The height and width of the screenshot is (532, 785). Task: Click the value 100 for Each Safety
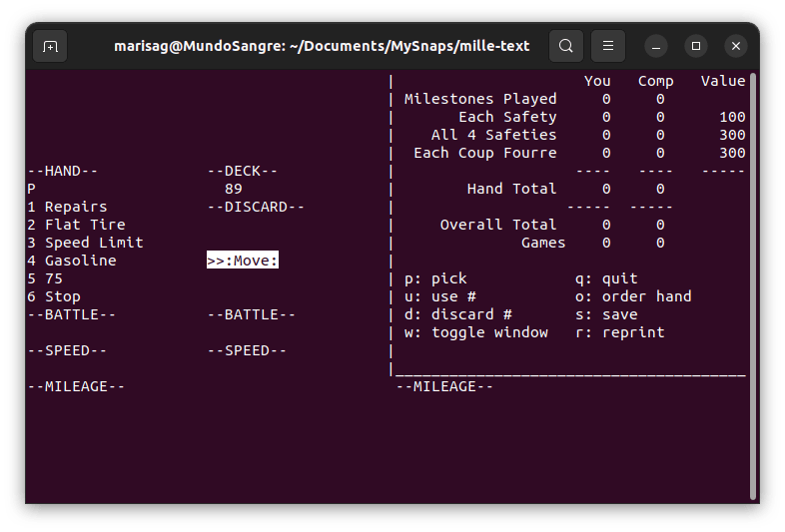click(732, 117)
